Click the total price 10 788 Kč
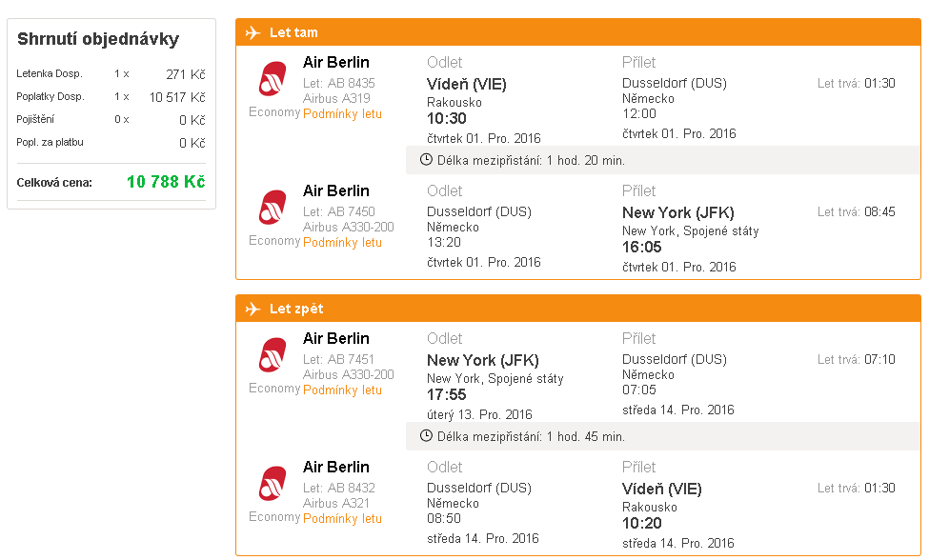Viewport: 929px width, 560px height. 166,182
